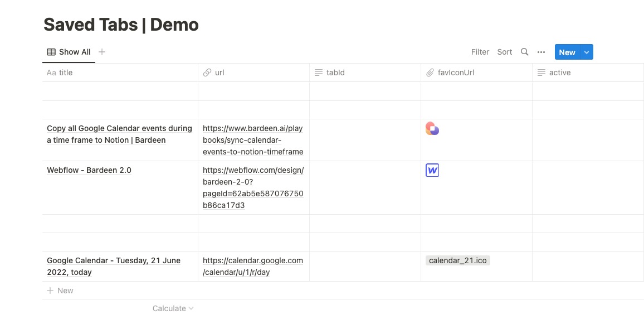Expand the New button dropdown arrow
Image resolution: width=644 pixels, height=329 pixels.
587,52
